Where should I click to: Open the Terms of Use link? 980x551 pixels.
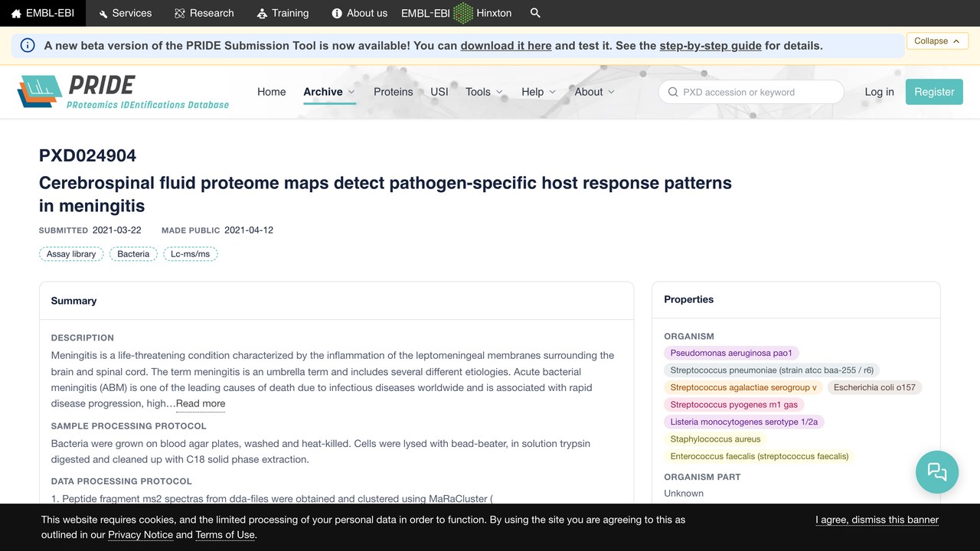click(x=224, y=535)
